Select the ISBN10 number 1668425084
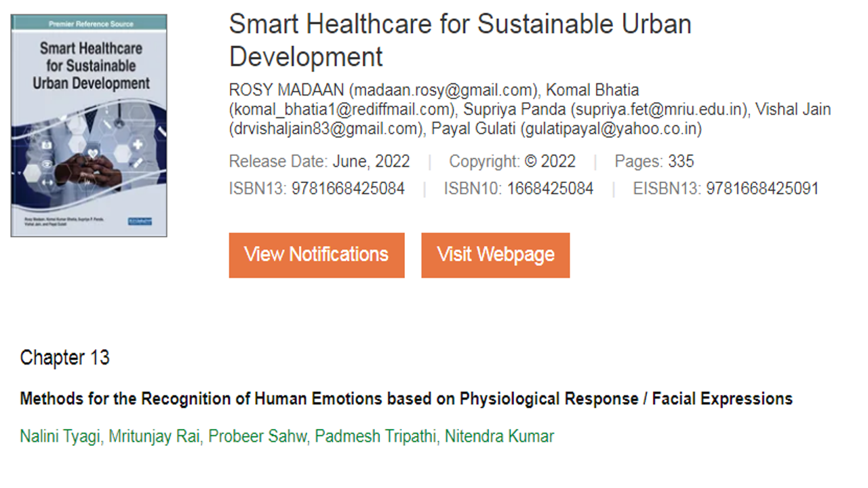The height and width of the screenshot is (488, 868). pyautogui.click(x=550, y=189)
